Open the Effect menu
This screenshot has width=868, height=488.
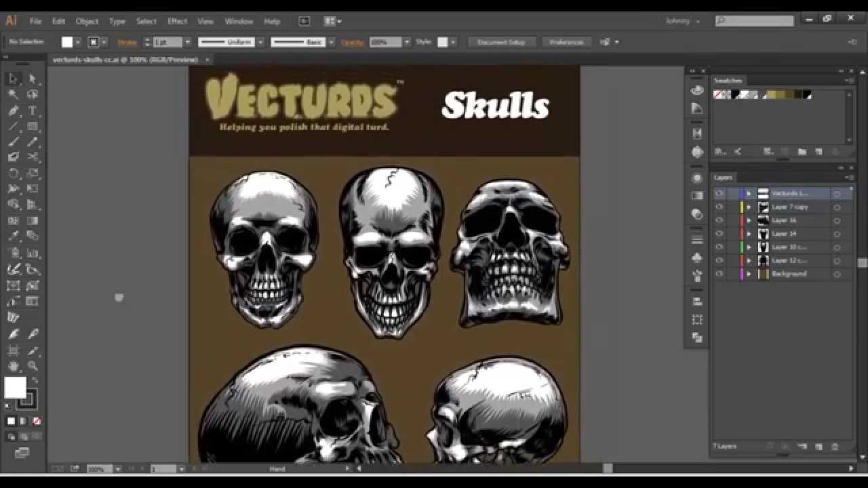pos(177,21)
